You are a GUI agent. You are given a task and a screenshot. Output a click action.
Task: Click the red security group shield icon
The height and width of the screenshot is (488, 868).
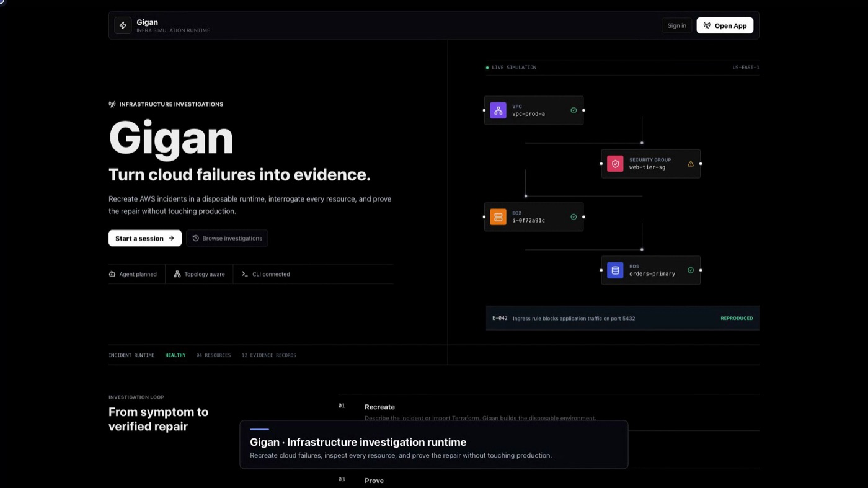click(x=615, y=164)
